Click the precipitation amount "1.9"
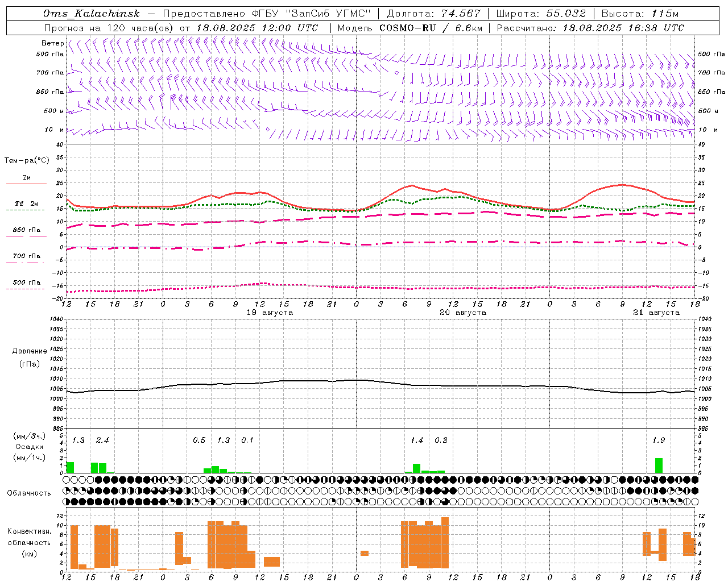 659,440
